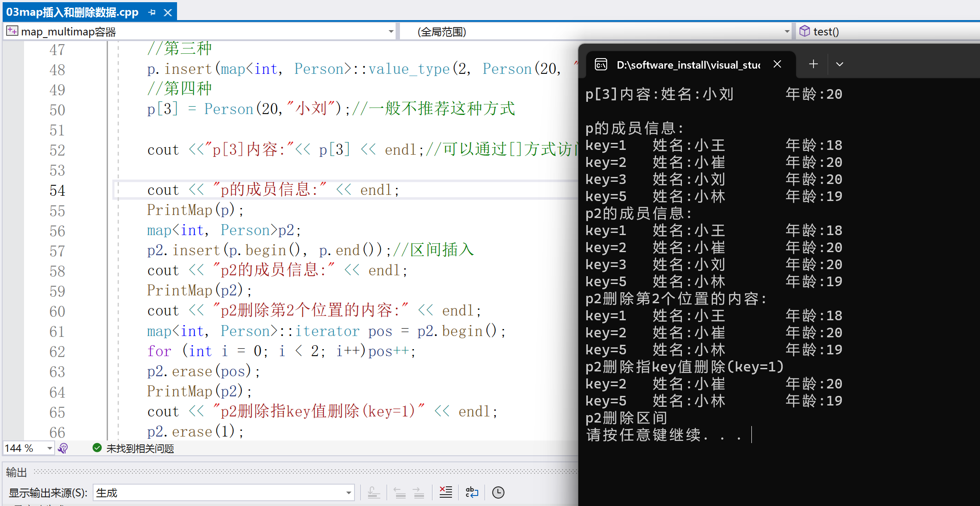Toggle word wrap in output panel
Viewport: 980px width, 506px height.
(472, 492)
